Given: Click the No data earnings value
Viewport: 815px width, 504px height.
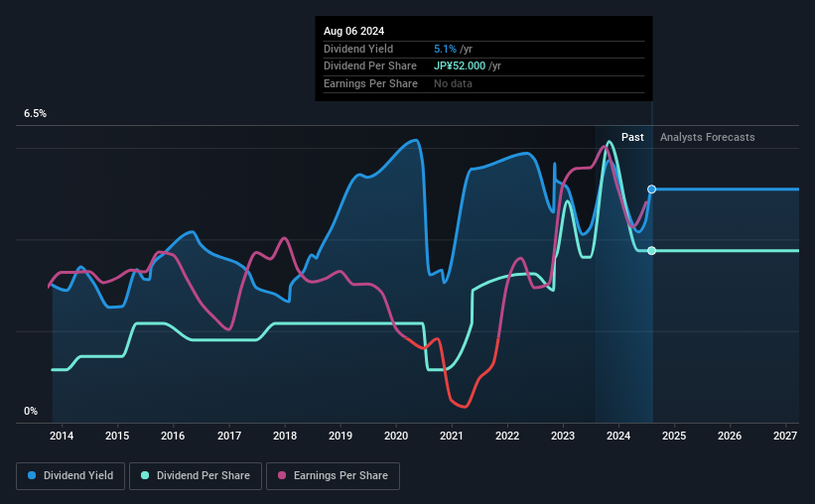Looking at the screenshot, I should point(453,83).
